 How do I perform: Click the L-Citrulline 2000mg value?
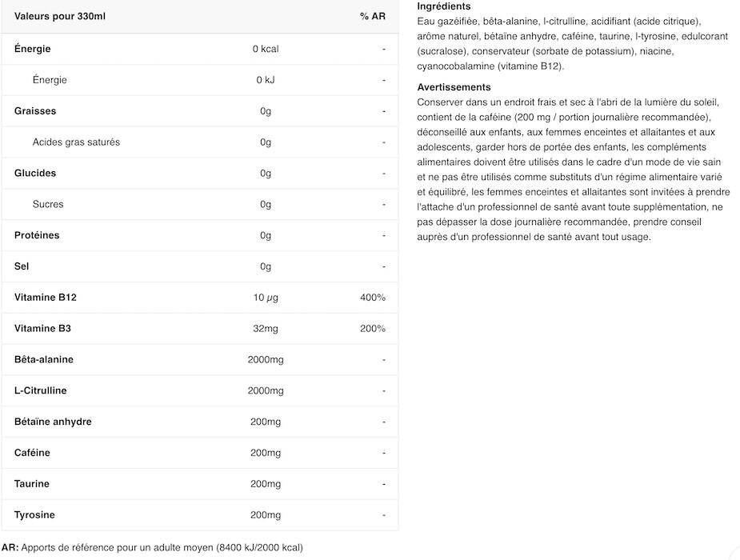click(266, 390)
